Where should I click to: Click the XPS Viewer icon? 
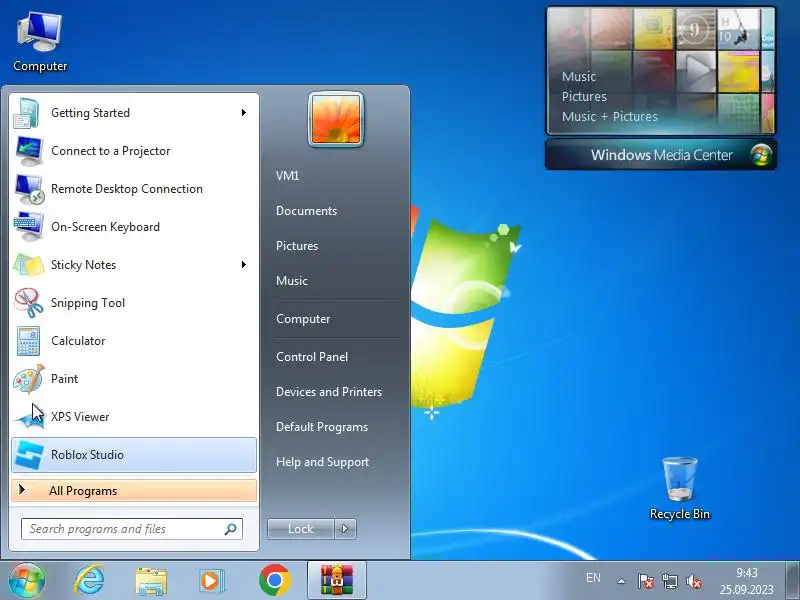click(x=29, y=417)
